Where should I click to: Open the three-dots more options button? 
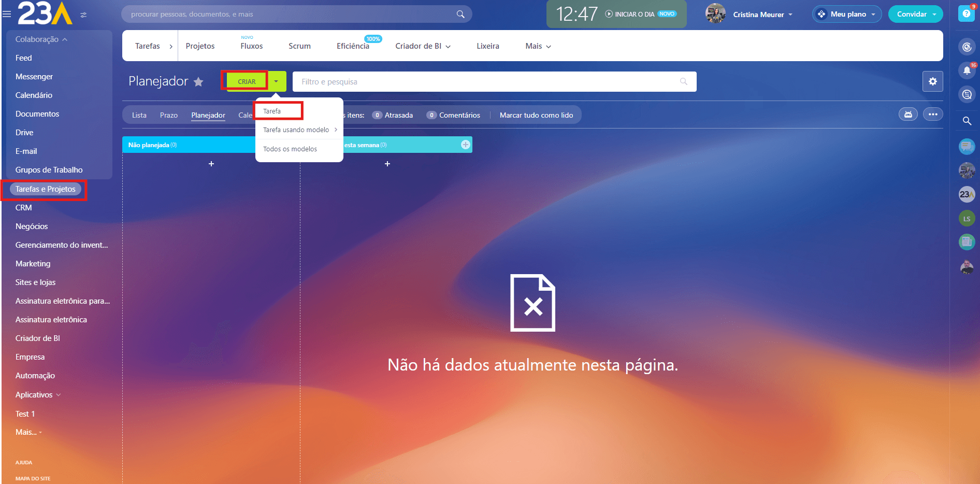(933, 115)
